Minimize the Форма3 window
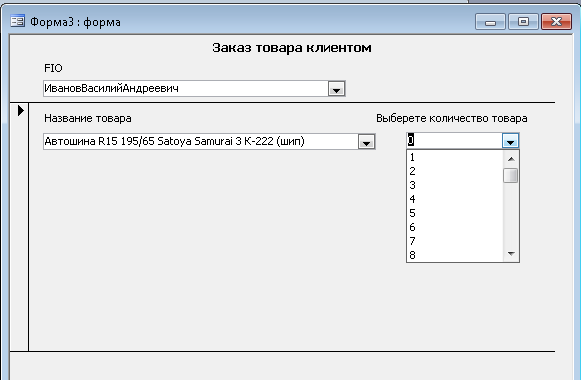The image size is (581, 380). (x=490, y=22)
